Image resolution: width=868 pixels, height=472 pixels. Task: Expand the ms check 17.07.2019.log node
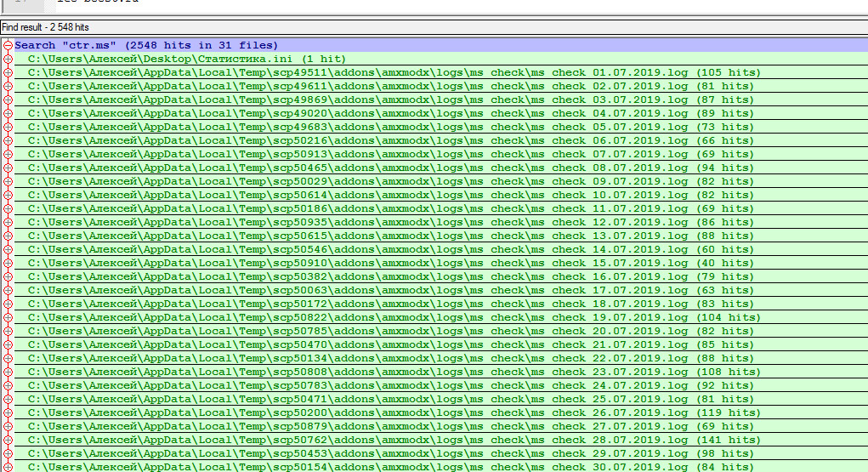8,290
